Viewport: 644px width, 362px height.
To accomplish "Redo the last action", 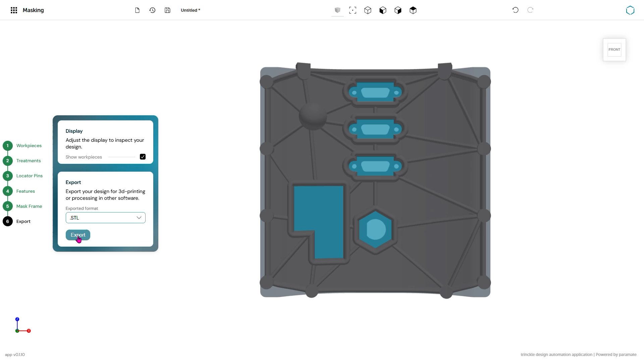I will coord(530,10).
